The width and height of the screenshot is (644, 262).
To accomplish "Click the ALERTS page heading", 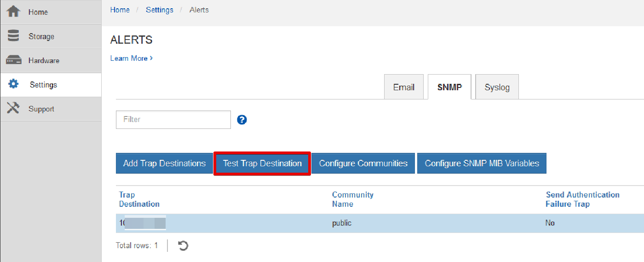I will [132, 40].
